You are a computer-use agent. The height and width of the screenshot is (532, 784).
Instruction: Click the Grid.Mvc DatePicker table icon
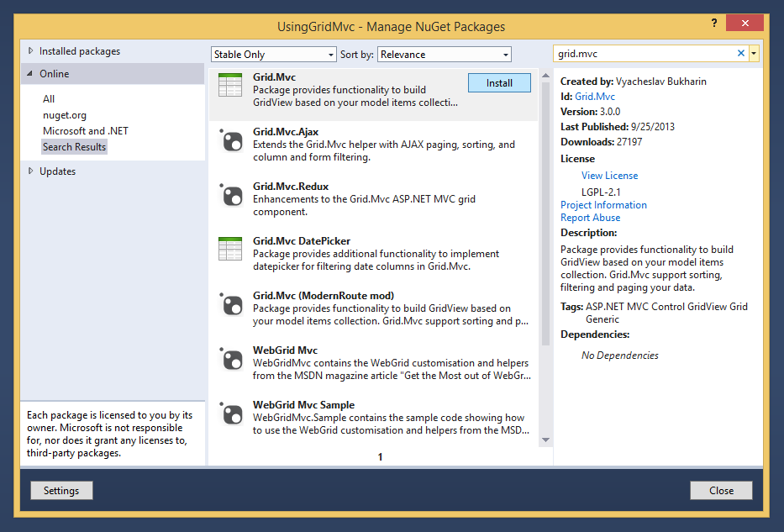coord(230,249)
